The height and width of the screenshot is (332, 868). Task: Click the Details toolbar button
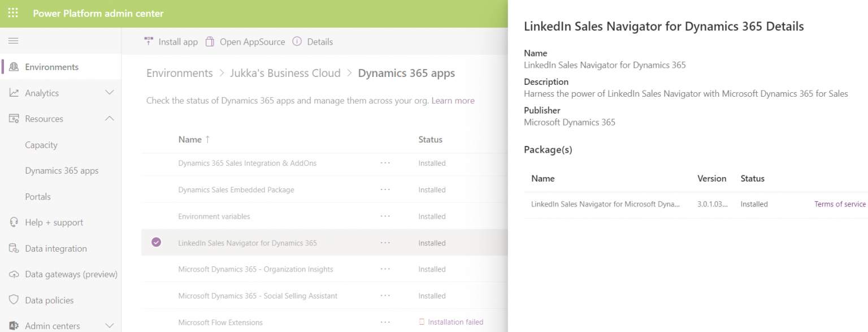313,41
